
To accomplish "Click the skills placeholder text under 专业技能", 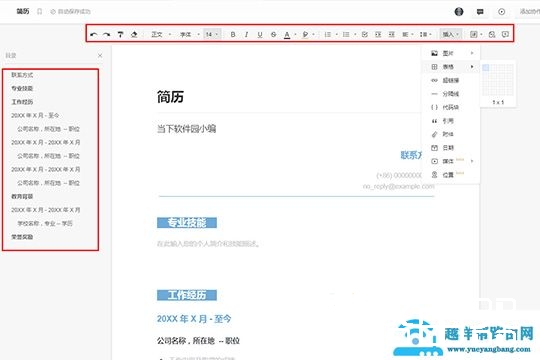I will [208, 244].
